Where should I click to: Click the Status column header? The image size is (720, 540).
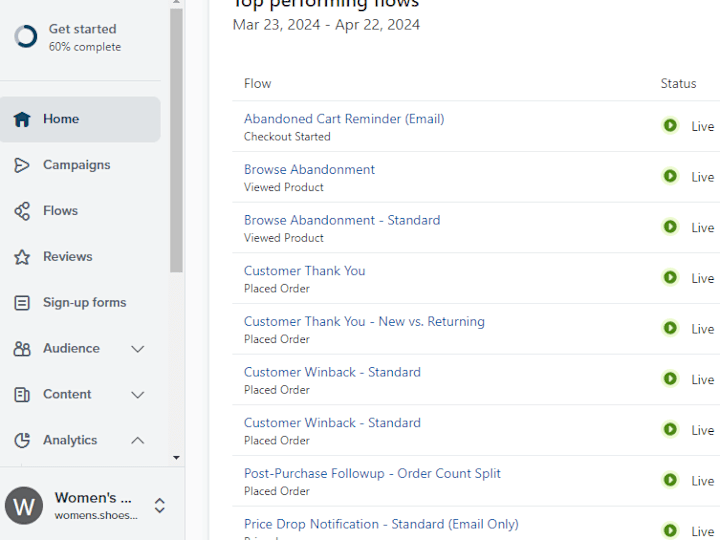click(678, 84)
